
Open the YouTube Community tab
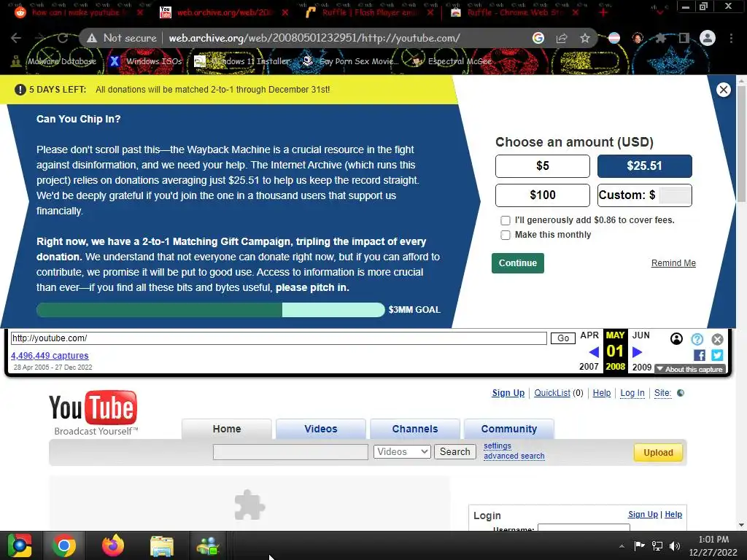point(508,429)
